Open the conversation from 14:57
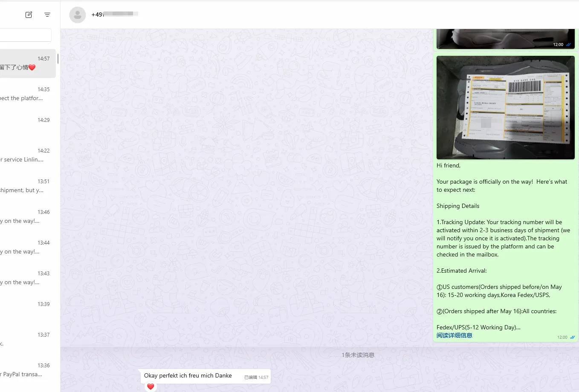 pos(28,63)
